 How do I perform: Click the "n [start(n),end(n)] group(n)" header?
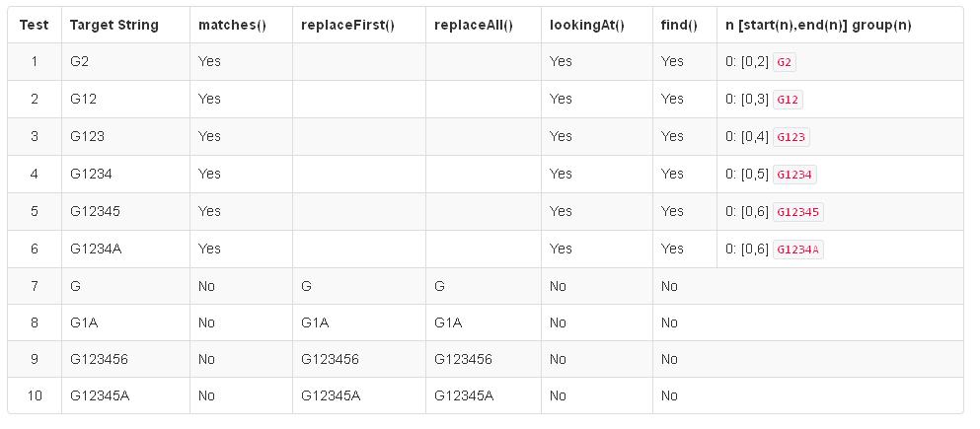(818, 25)
